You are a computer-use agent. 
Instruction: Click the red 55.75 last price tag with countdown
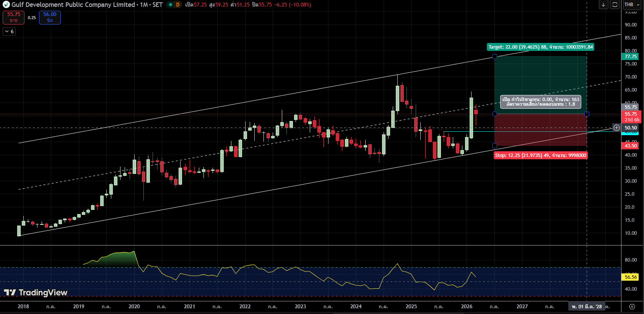pos(631,117)
